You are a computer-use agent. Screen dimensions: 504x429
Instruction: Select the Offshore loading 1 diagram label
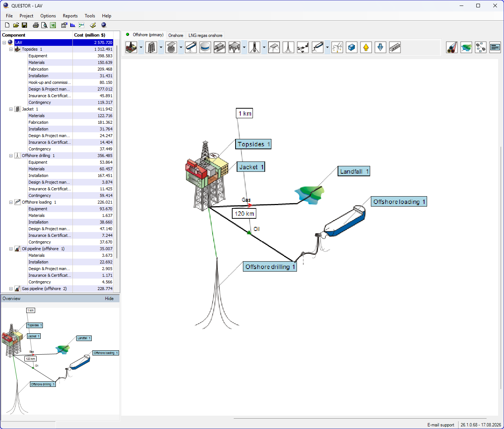pos(399,201)
